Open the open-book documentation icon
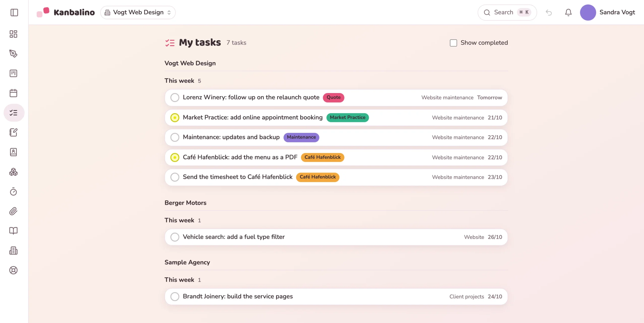The image size is (644, 323). tap(13, 231)
